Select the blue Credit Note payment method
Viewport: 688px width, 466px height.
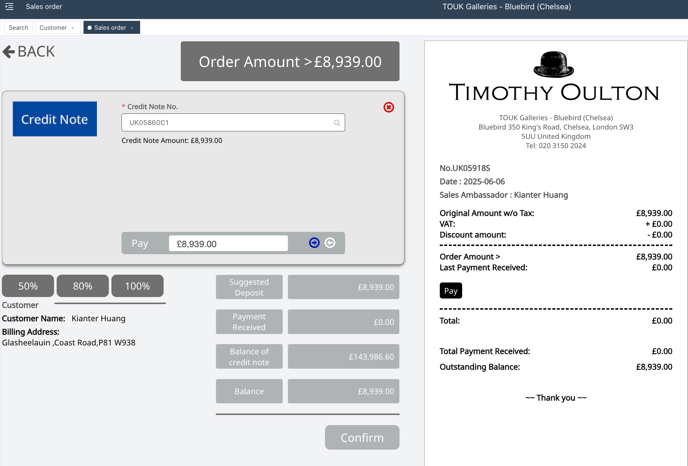55,119
